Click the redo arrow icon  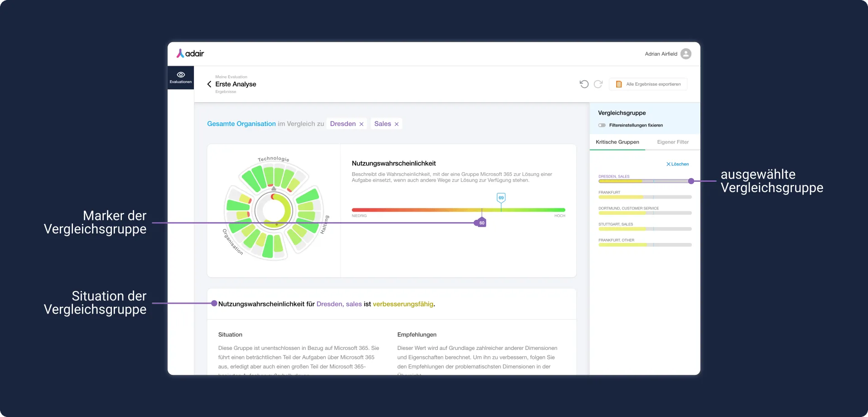[598, 84]
